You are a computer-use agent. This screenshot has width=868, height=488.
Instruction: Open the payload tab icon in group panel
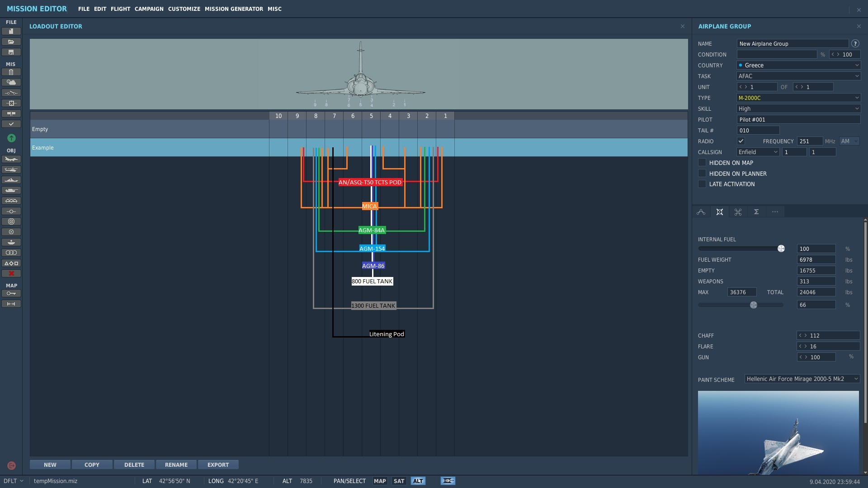point(719,212)
